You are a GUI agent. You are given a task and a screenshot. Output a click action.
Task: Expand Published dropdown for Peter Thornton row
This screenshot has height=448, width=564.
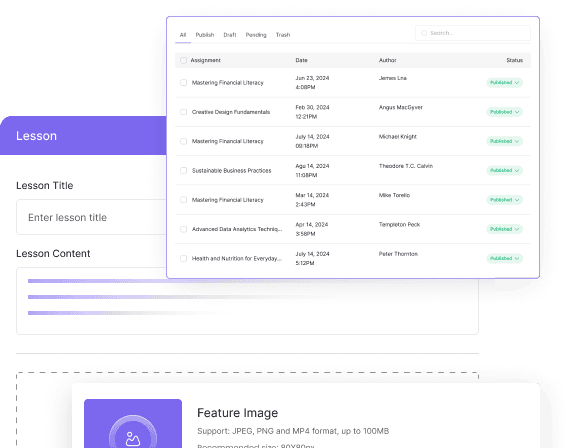tap(504, 258)
